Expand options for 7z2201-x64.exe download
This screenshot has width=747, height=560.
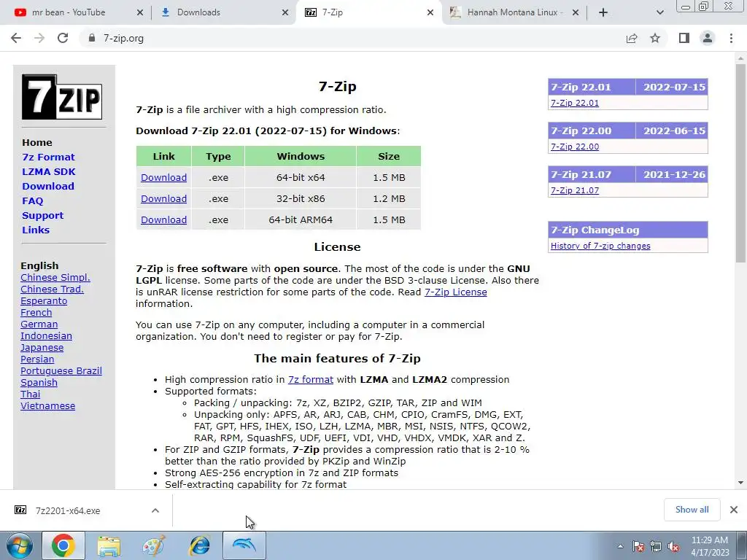click(x=155, y=510)
